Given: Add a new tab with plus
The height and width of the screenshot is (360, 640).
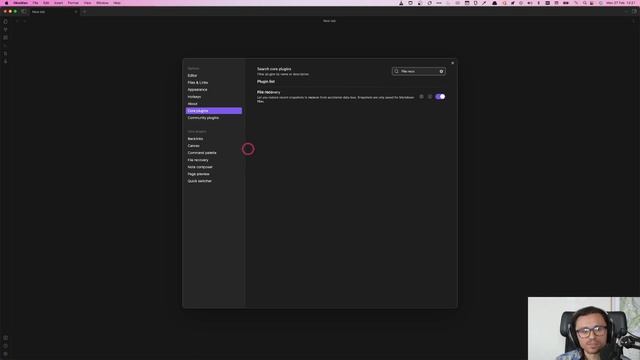Looking at the screenshot, I should coord(84,12).
